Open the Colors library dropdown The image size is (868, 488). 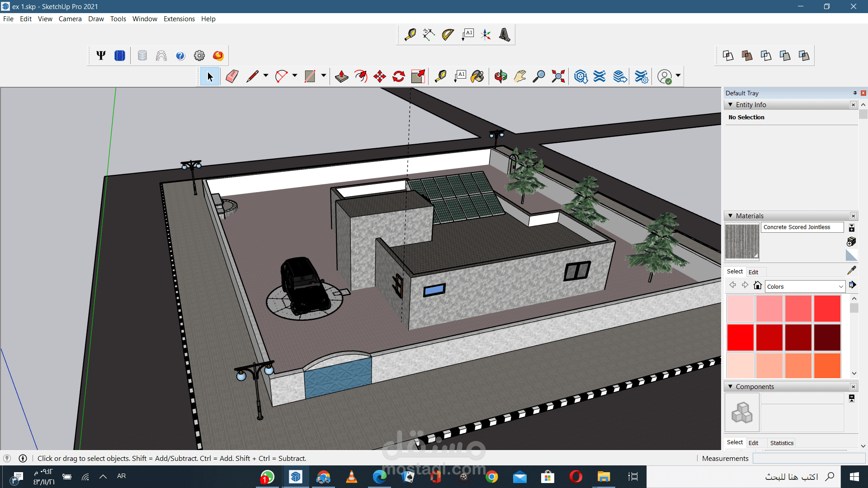tap(805, 286)
